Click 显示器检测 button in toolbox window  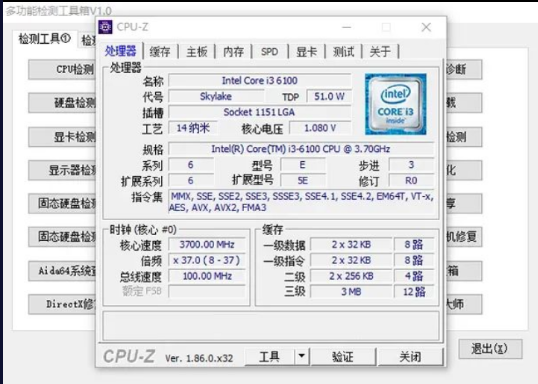62,170
